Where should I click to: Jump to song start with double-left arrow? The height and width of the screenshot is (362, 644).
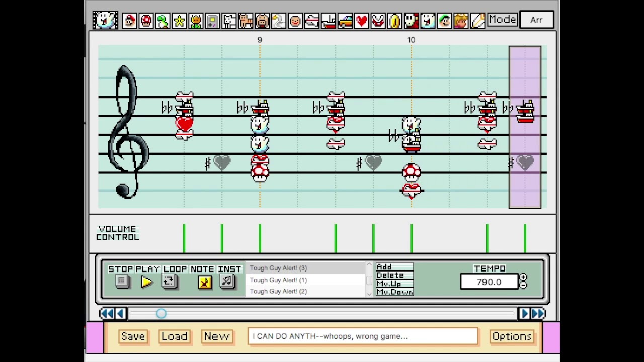coord(107,314)
